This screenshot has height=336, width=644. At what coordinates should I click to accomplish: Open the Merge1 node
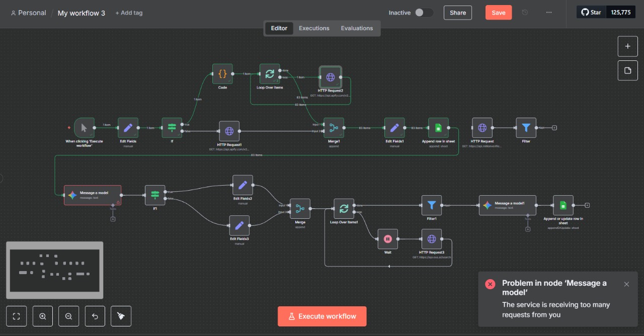(334, 128)
